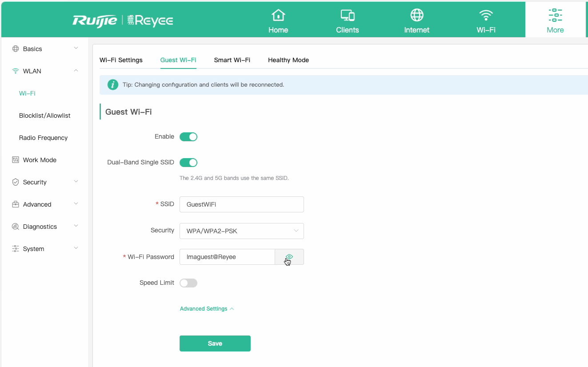Open the Home icon in top navigation

278,15
